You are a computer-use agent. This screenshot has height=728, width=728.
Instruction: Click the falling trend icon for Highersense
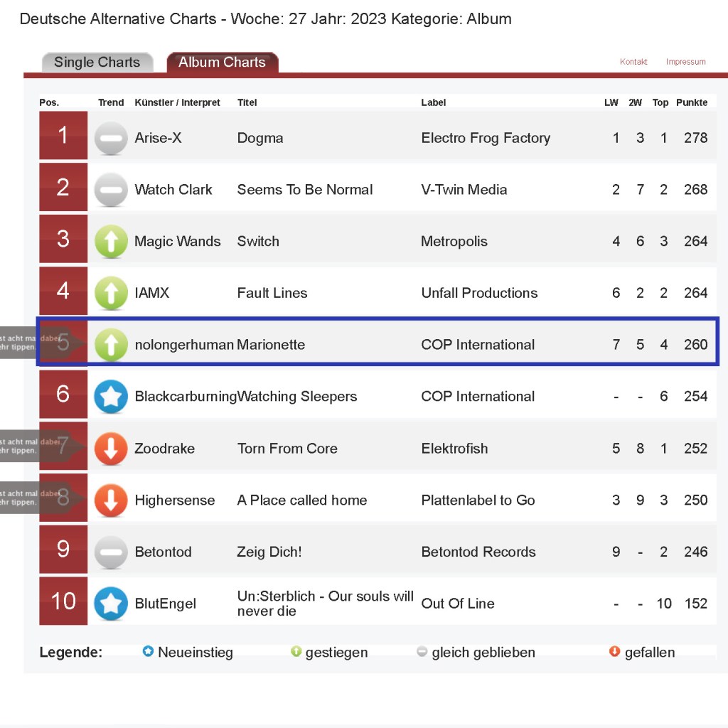coord(111,500)
